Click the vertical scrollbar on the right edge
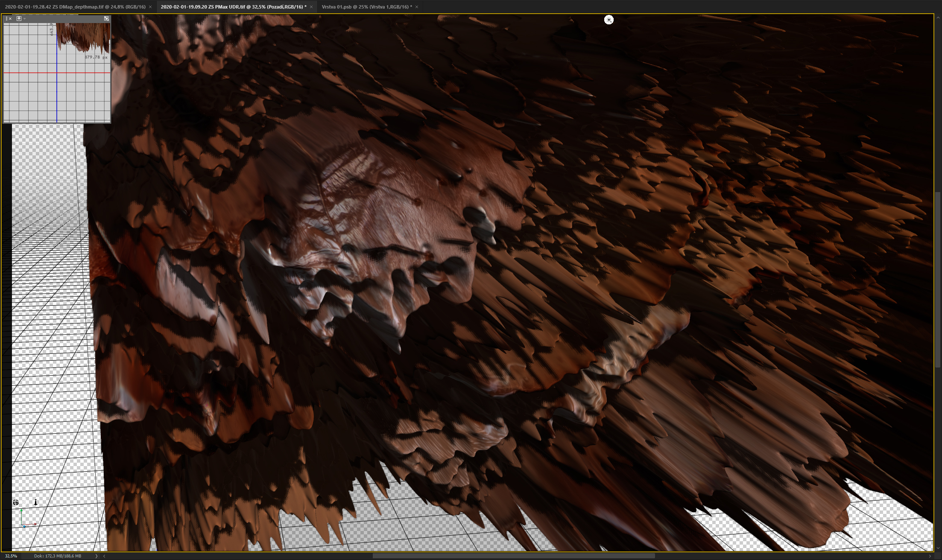 tap(938, 277)
